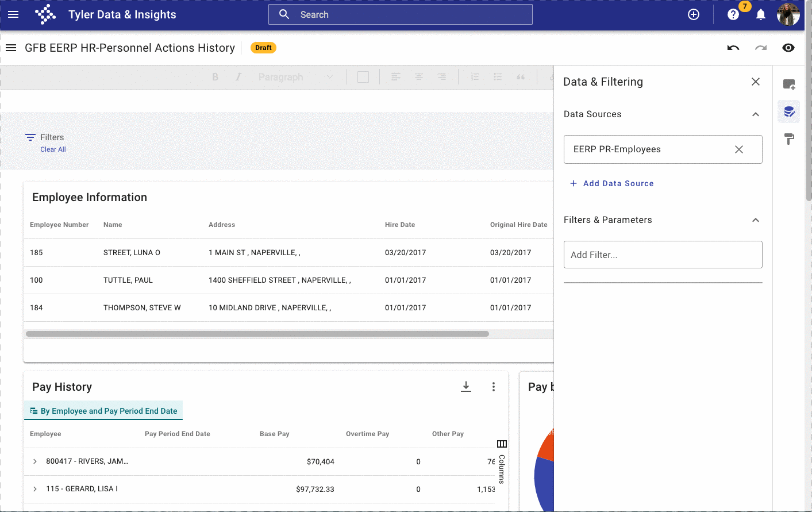The width and height of the screenshot is (812, 512).
Task: Redo the last change
Action: pos(761,48)
